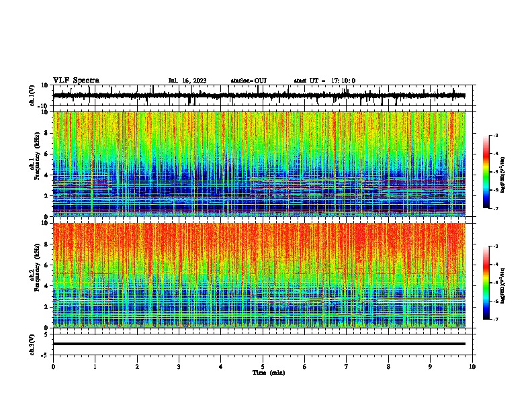Click the time axis tick label "3"
The image size is (532, 411).
click(x=179, y=367)
